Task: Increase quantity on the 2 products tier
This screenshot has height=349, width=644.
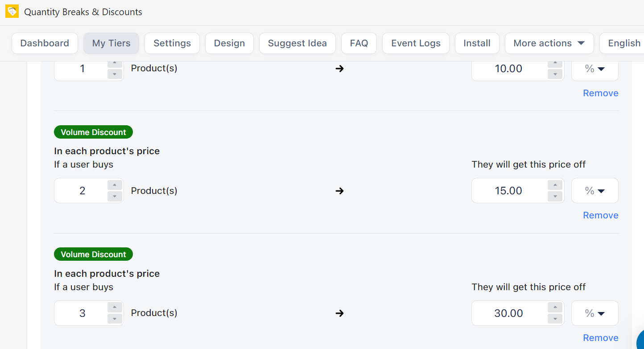Action: (115, 185)
